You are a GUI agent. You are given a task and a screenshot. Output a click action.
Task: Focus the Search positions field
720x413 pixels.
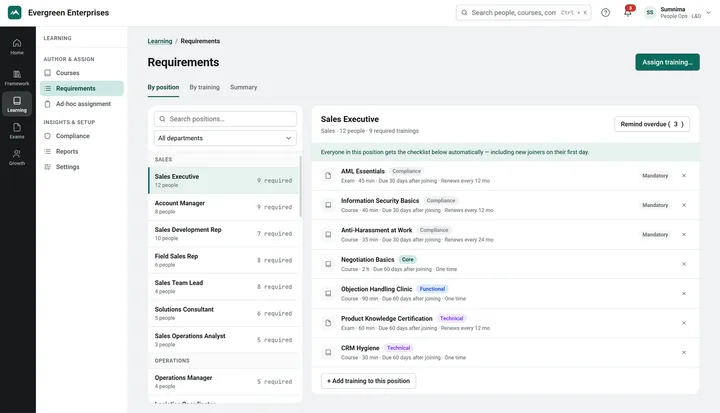[x=225, y=119]
